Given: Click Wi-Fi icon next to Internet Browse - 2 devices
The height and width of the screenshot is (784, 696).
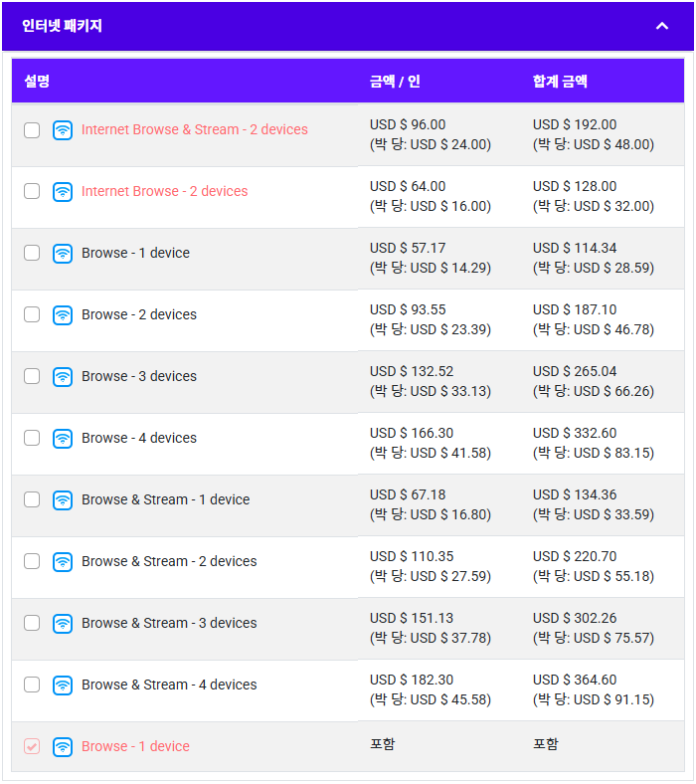Looking at the screenshot, I should pos(63,192).
